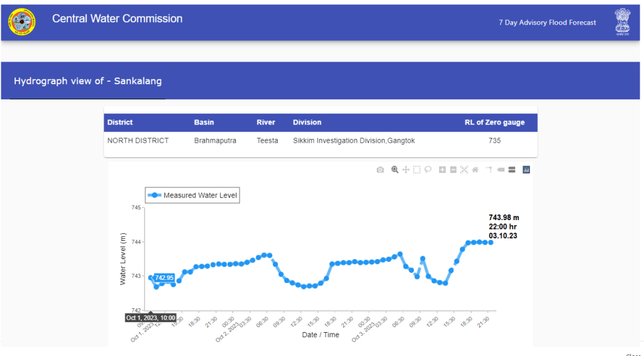Click the latest 743.98 m data point
Screen dimensions: 644x356
pyautogui.click(x=491, y=242)
